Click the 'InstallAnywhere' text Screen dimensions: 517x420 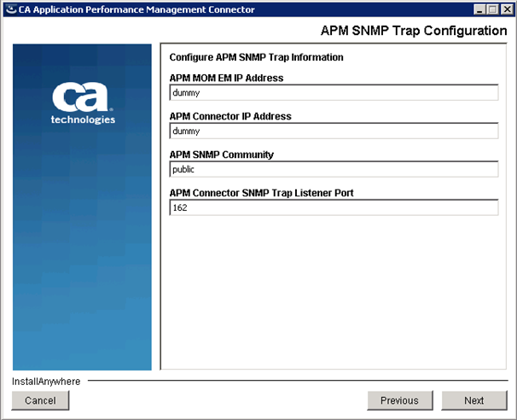[x=46, y=382]
